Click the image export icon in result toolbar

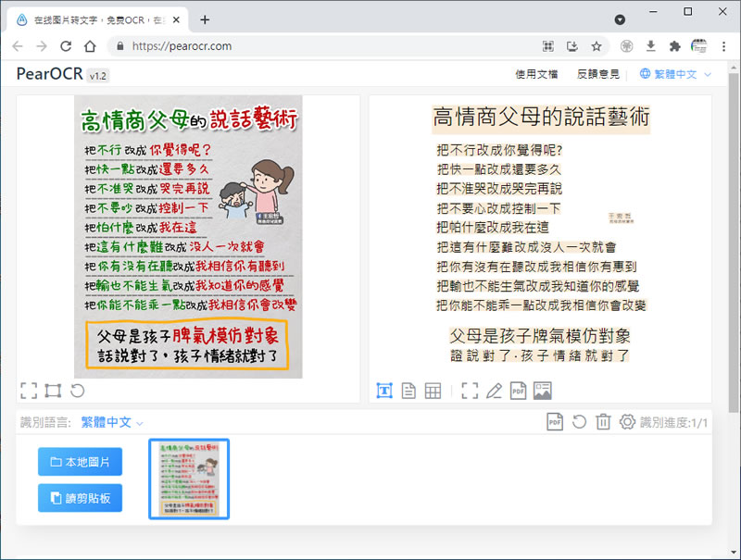click(543, 391)
